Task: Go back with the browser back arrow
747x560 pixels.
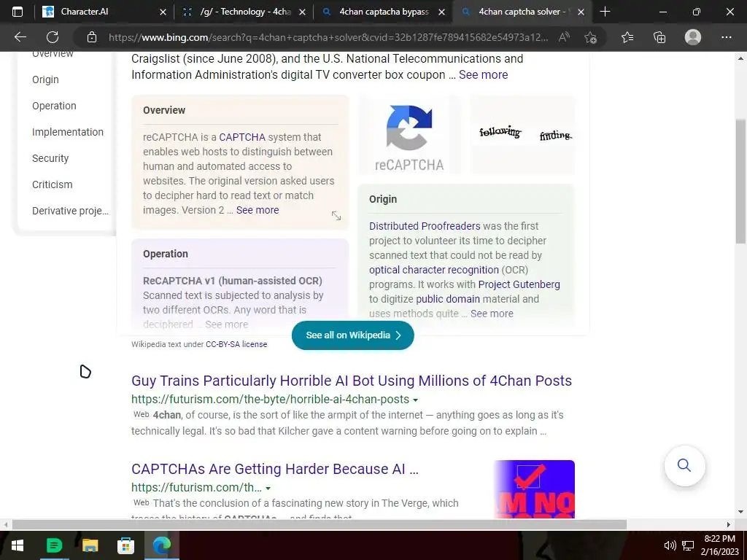Action: (x=20, y=37)
